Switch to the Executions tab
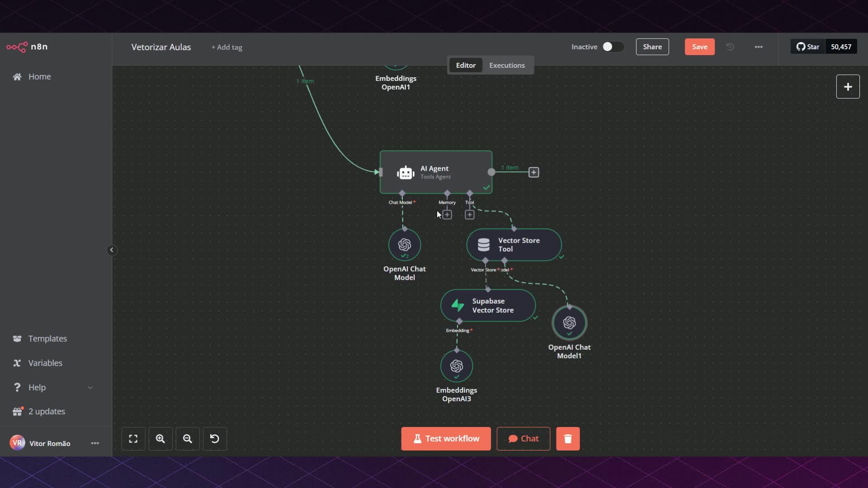 (507, 66)
